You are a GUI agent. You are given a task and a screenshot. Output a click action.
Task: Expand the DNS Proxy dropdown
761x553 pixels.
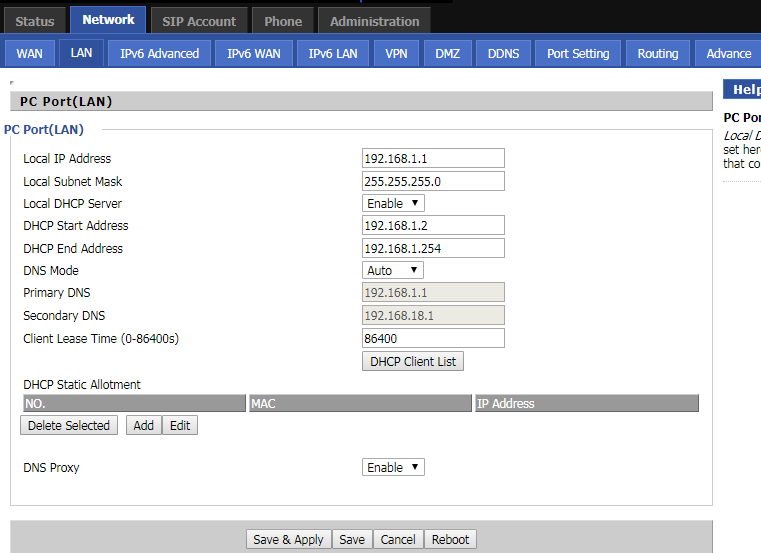[x=393, y=467]
